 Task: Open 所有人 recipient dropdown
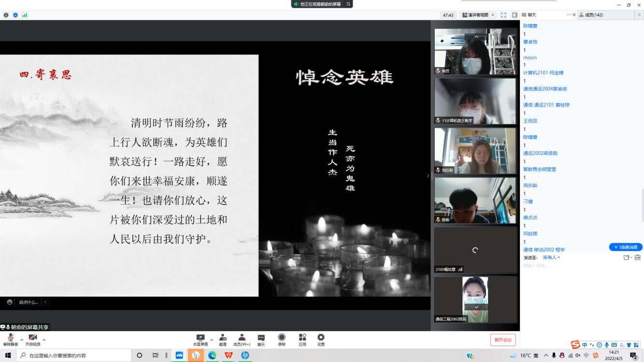click(x=551, y=257)
